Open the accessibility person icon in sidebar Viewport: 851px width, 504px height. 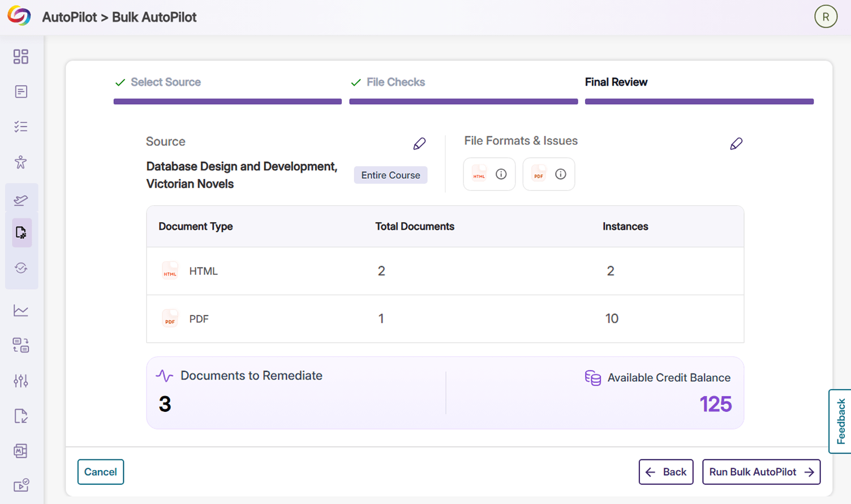pyautogui.click(x=21, y=162)
